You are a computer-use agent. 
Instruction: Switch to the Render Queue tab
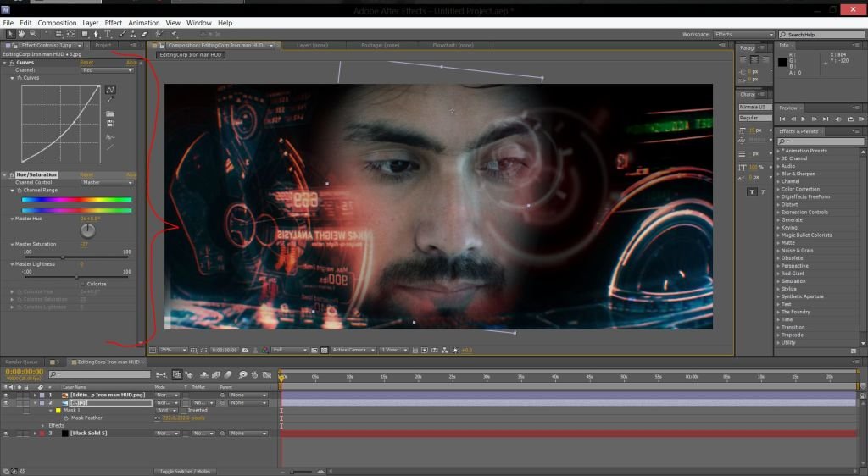point(21,363)
